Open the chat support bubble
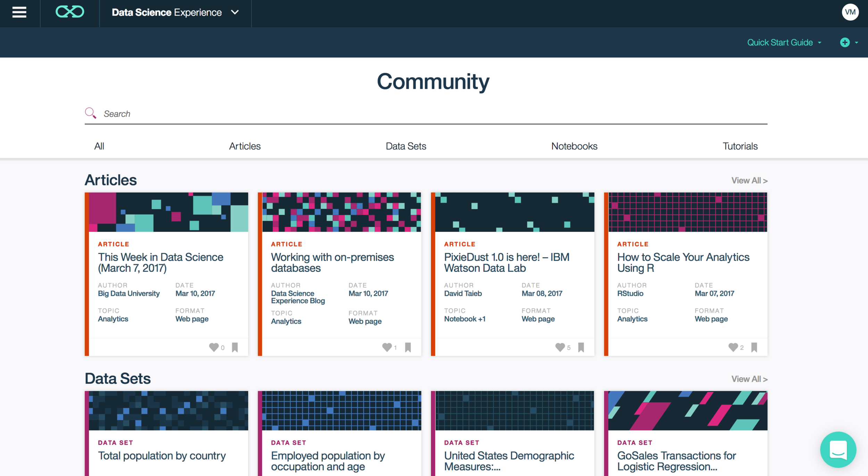The width and height of the screenshot is (868, 476). (x=838, y=450)
